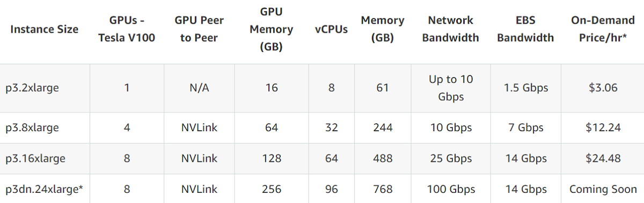
Task: Click the Up to 10 Gbps cell
Action: point(451,88)
